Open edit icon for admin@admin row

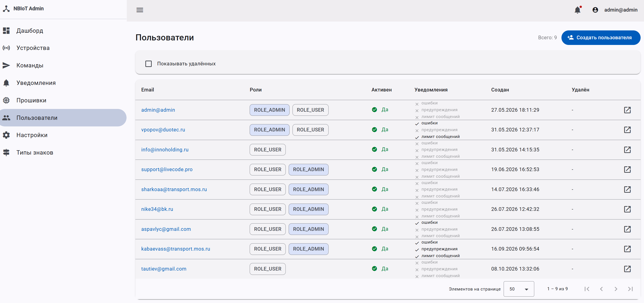pyautogui.click(x=627, y=110)
